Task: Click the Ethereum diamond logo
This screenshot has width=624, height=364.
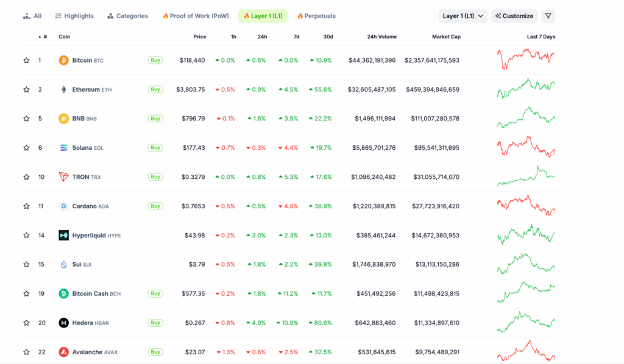Action: [63, 89]
